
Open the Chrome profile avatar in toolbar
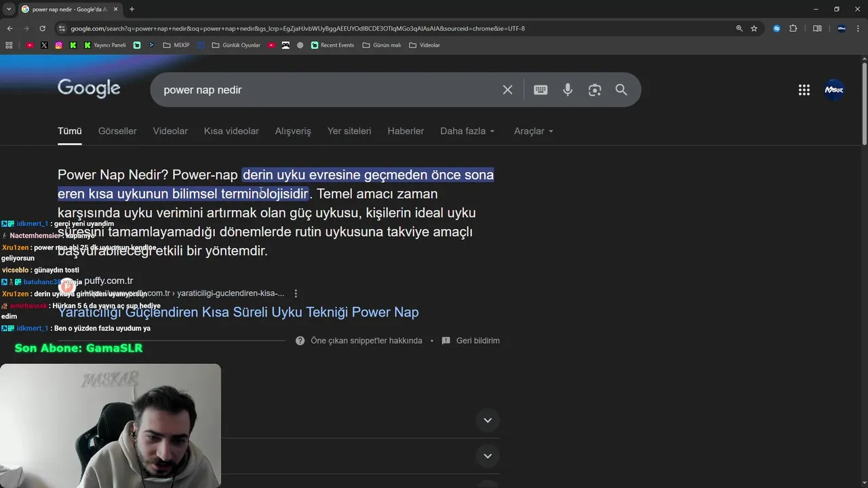click(842, 28)
